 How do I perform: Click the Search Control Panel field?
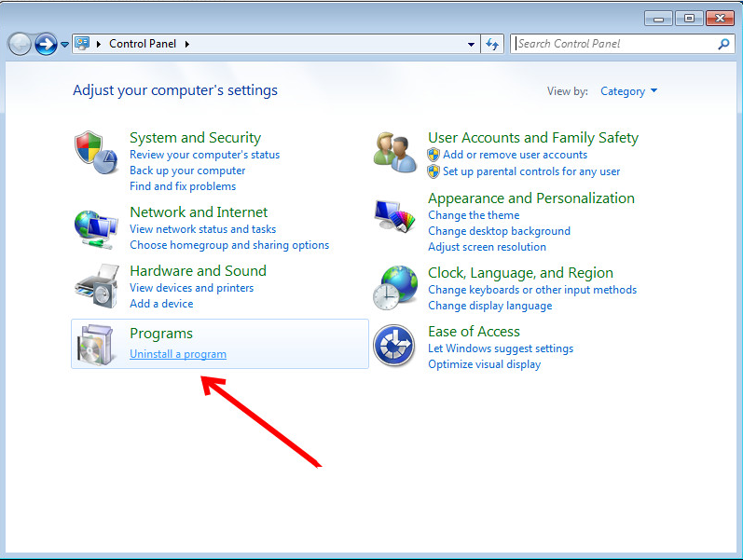(x=613, y=44)
